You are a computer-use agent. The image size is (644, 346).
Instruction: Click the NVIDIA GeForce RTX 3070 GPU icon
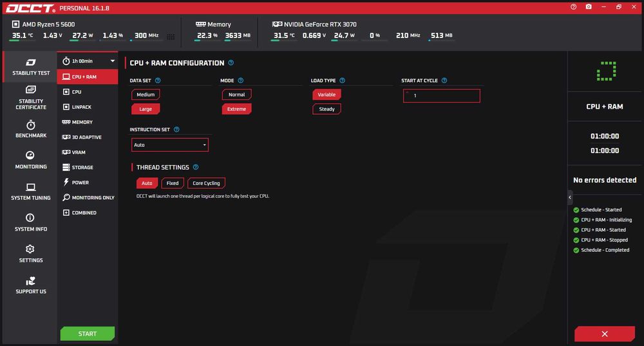click(x=277, y=24)
